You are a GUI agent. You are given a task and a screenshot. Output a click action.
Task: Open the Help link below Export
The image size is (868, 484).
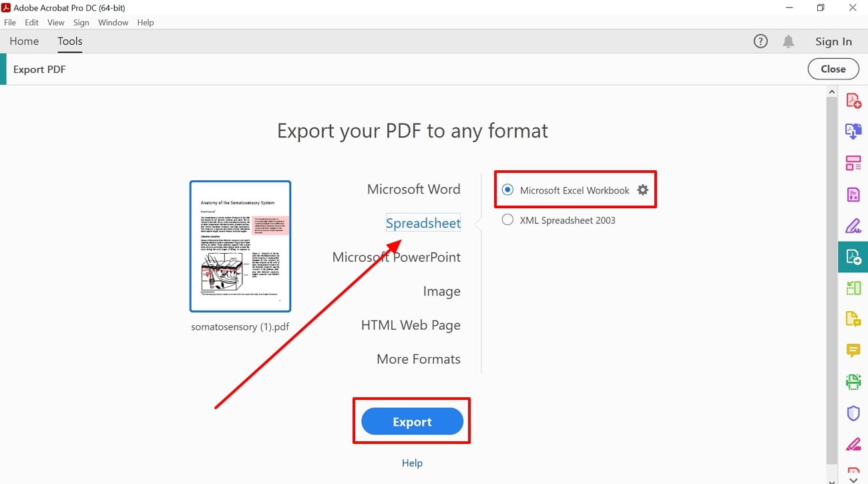[x=412, y=463]
